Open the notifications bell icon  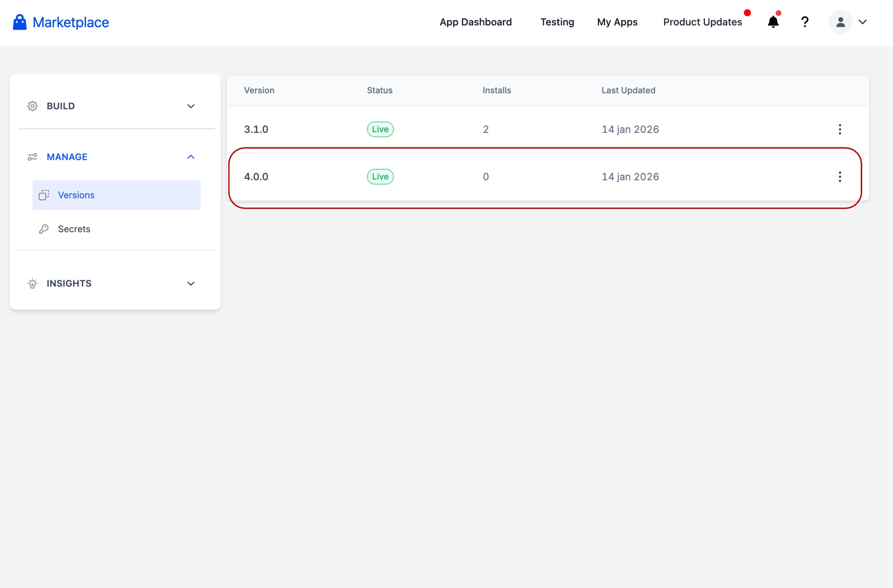click(773, 22)
